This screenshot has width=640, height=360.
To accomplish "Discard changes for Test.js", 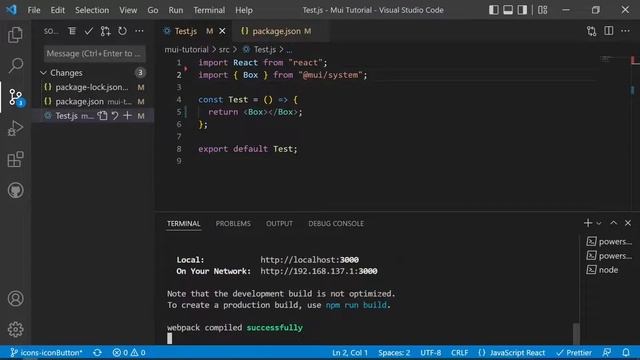I will pos(115,116).
